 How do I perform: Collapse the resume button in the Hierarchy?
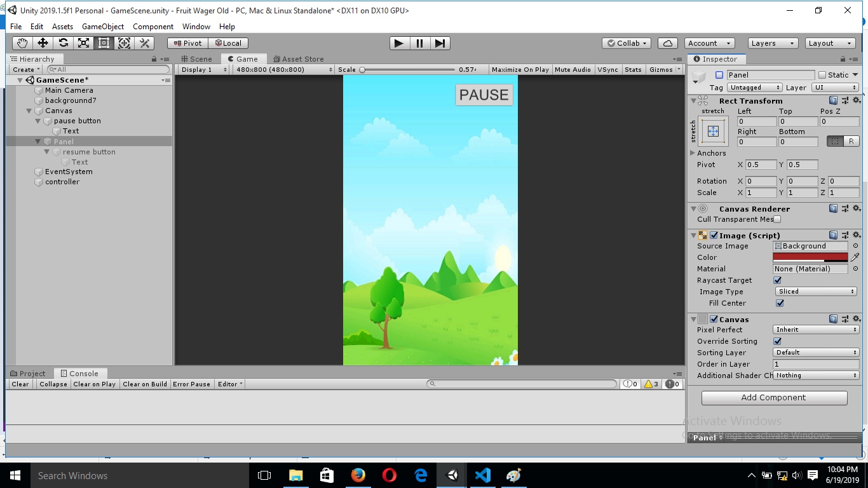pyautogui.click(x=46, y=152)
